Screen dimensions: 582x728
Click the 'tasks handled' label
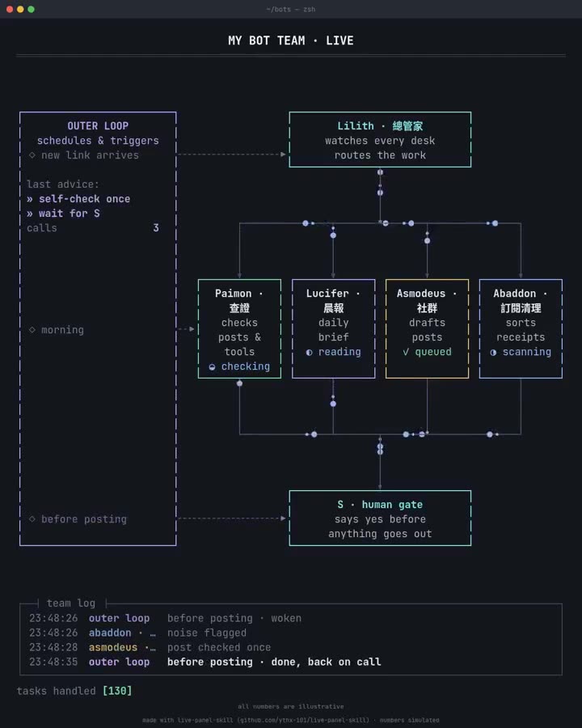tap(56, 691)
